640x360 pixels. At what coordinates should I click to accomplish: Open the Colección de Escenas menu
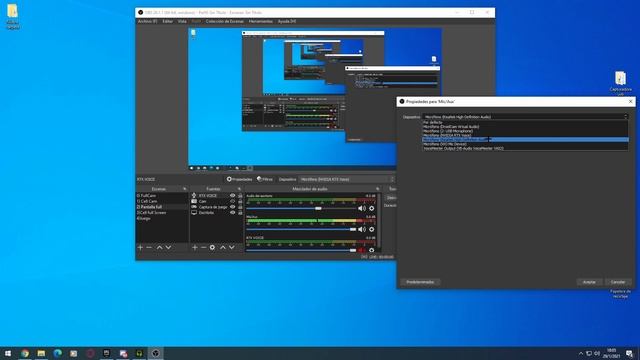(x=224, y=21)
